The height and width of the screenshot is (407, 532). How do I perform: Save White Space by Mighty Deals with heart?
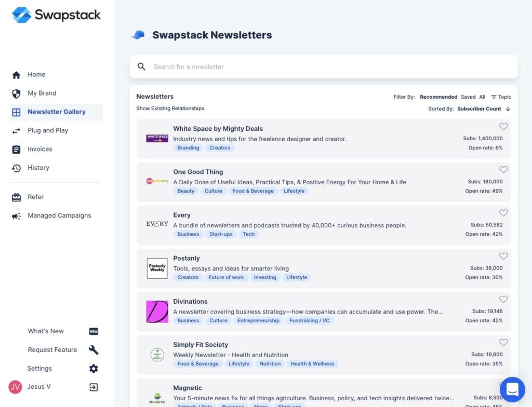(503, 127)
